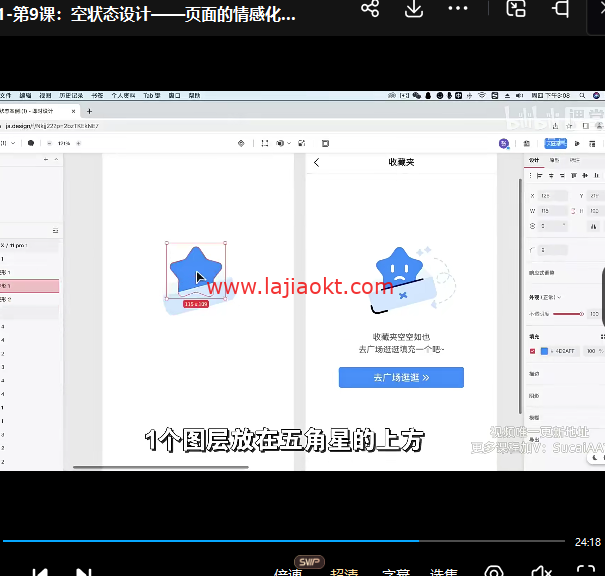Image resolution: width=605 pixels, height=576 pixels.
Task: Click the fill hex color value field
Action: 564,351
